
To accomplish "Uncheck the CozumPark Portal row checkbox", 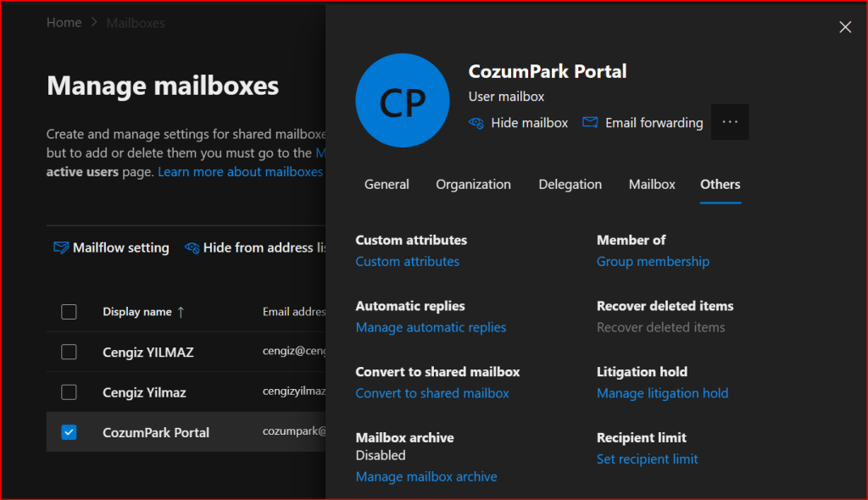I will pyautogui.click(x=69, y=432).
